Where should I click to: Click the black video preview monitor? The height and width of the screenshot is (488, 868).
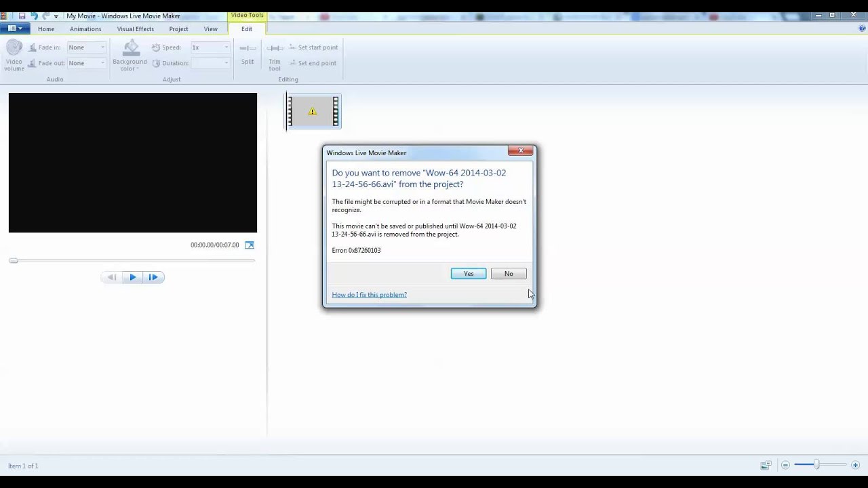133,163
